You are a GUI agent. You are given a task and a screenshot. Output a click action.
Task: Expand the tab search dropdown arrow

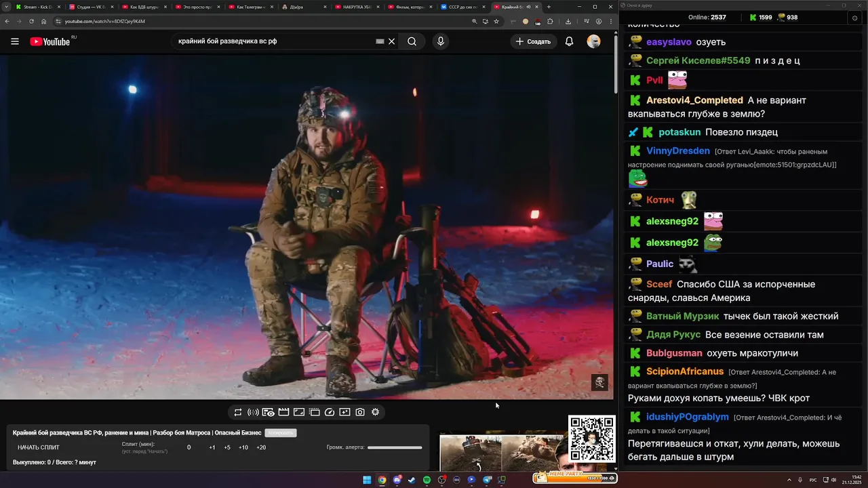(6, 7)
